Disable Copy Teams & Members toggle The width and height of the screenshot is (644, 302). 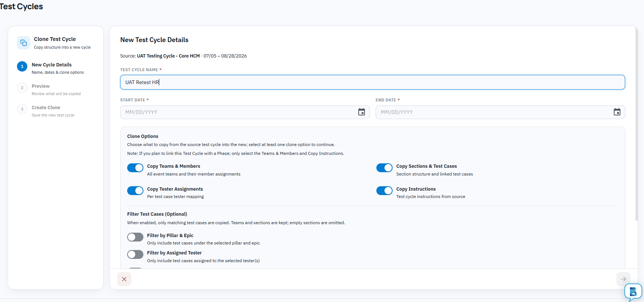(135, 168)
